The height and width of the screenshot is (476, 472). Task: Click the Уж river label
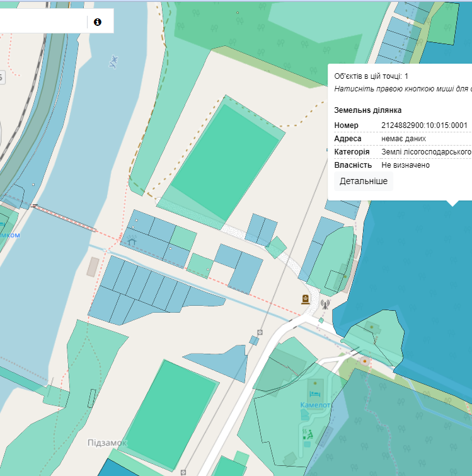(x=113, y=62)
